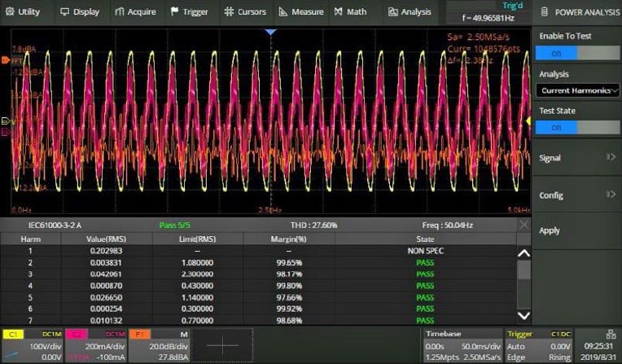
Task: Open the Timebase settings box
Action: coord(462,345)
